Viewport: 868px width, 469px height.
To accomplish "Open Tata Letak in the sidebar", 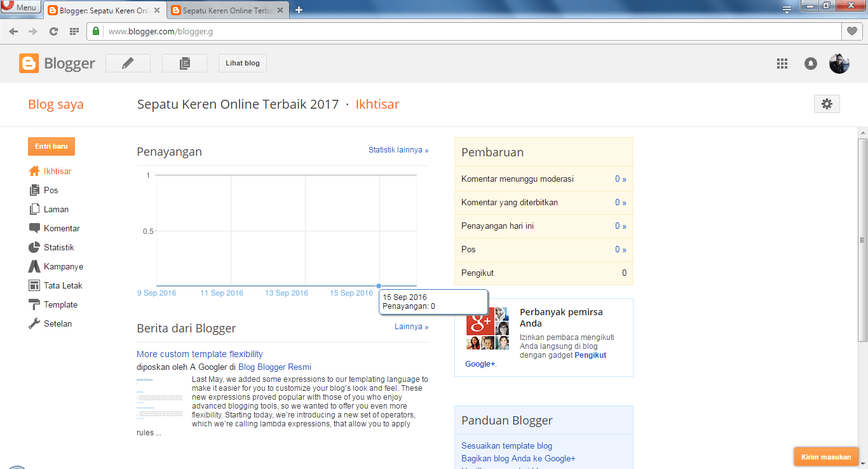I will click(63, 285).
